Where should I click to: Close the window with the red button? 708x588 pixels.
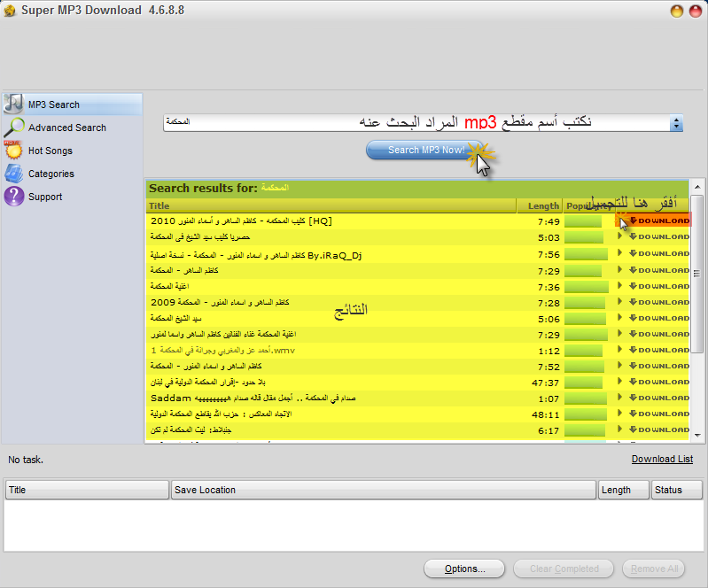[x=696, y=11]
